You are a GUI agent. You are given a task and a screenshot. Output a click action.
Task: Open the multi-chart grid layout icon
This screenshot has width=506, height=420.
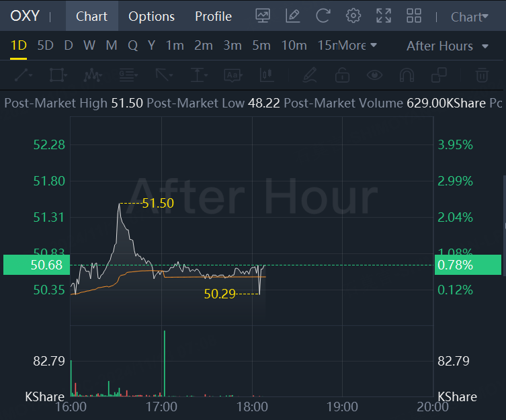[414, 15]
